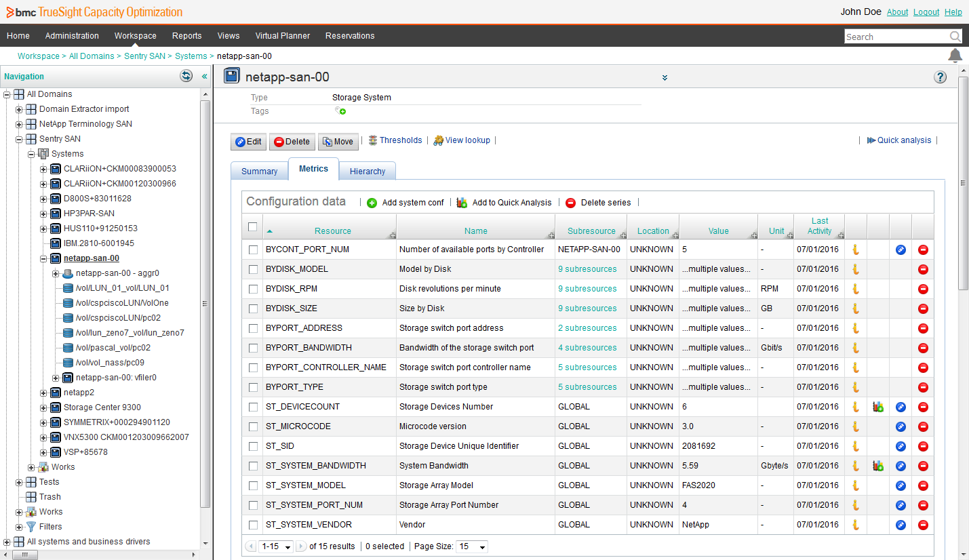Screen dimensions: 969x560
Task: Edit the ST_SYSTEM_MODEL value
Action: tap(901, 485)
